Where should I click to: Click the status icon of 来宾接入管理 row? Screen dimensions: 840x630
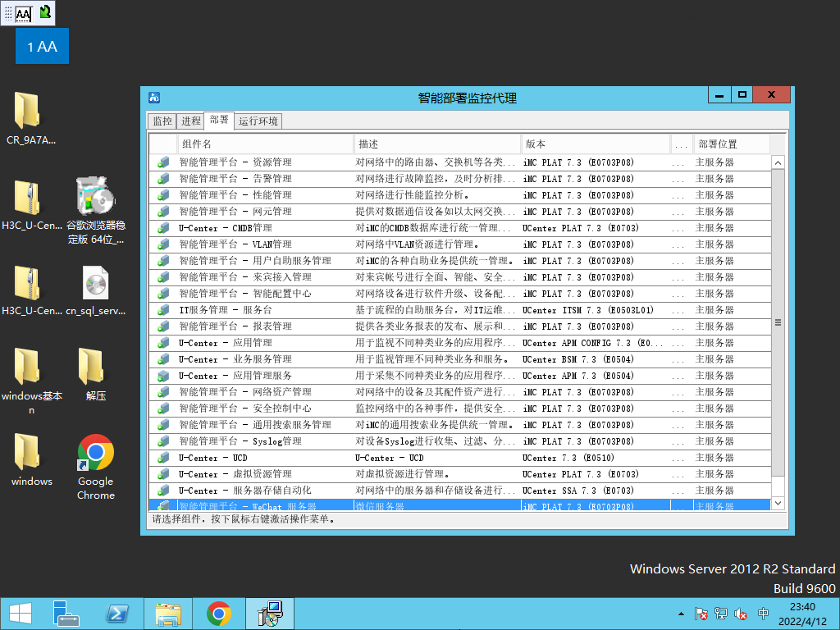(x=163, y=277)
